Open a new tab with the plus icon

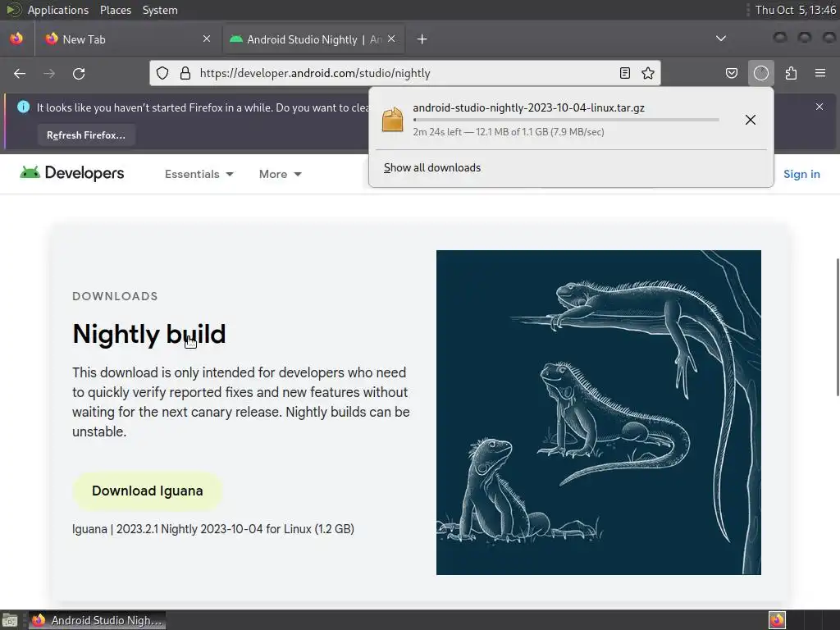click(422, 39)
